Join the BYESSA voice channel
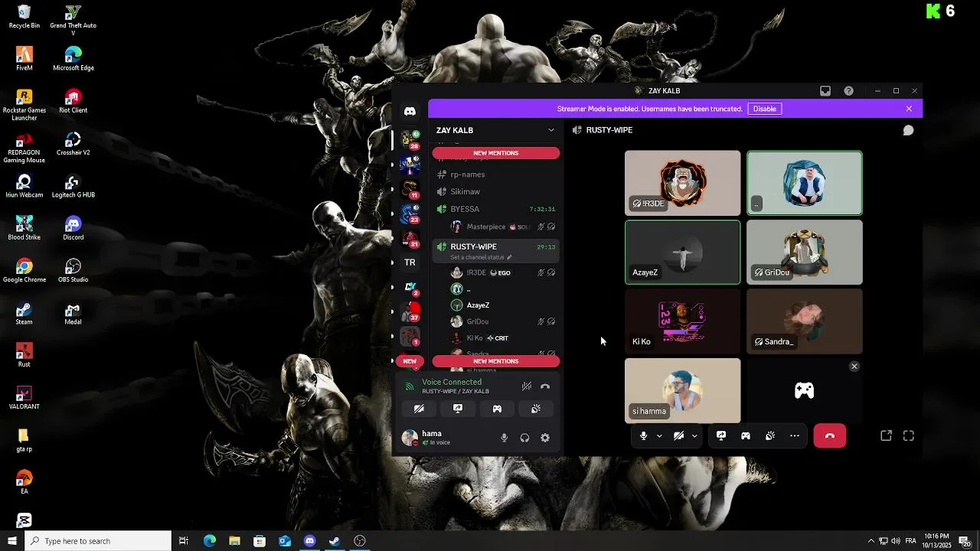Image resolution: width=980 pixels, height=551 pixels. point(496,209)
